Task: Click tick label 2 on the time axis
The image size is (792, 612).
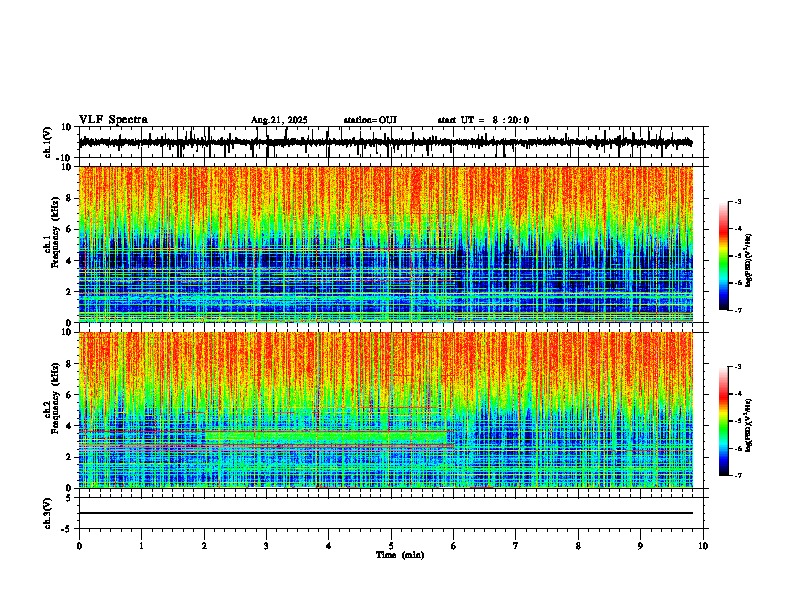Action: point(204,546)
